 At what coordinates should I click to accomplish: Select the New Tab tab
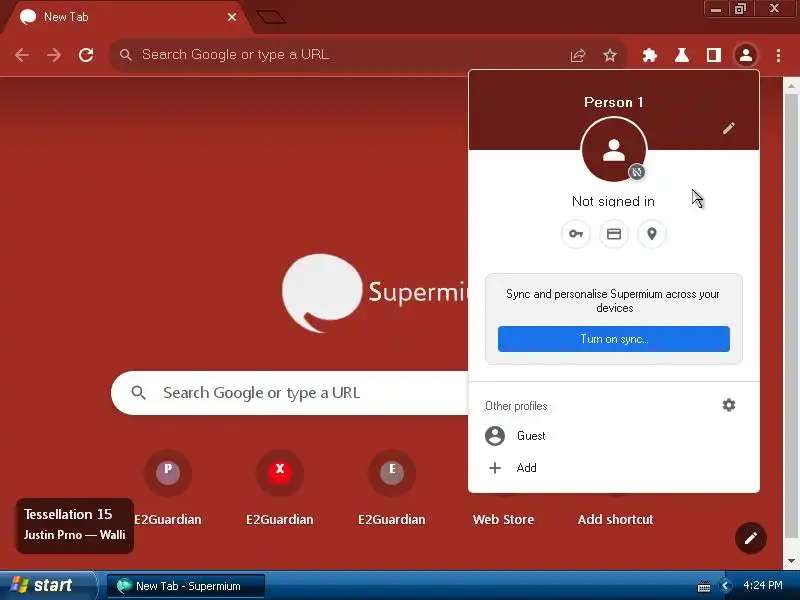pyautogui.click(x=125, y=17)
